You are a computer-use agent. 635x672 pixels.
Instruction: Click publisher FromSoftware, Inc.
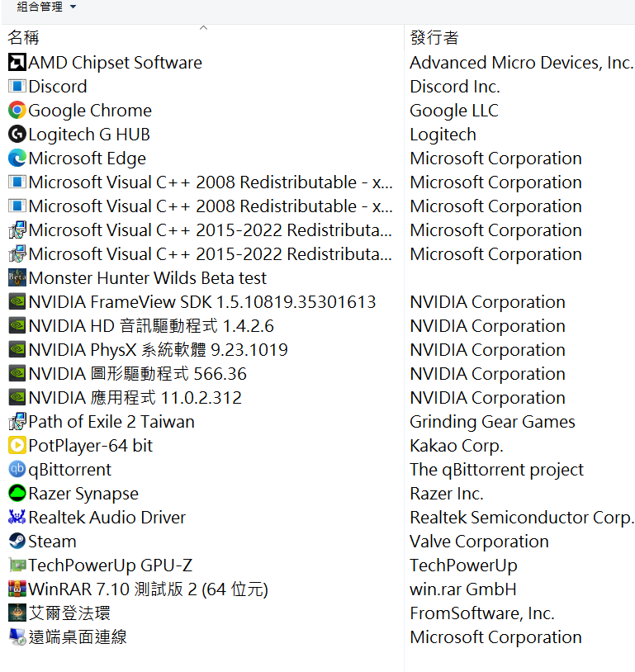click(482, 613)
